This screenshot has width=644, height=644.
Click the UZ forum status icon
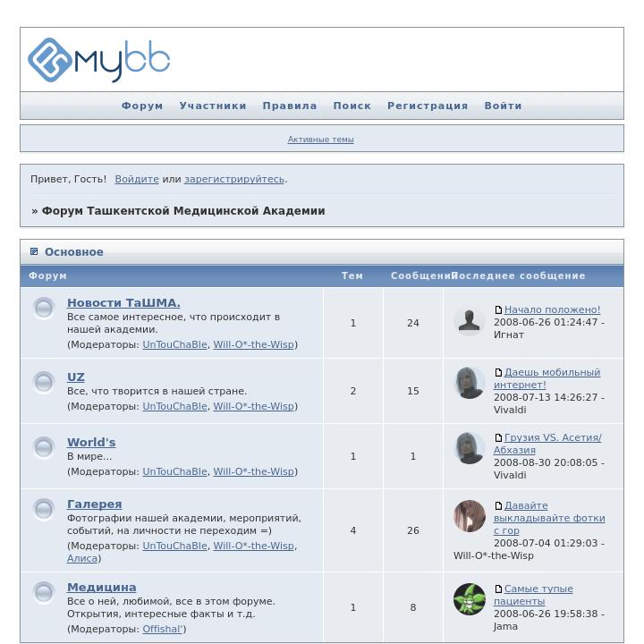coord(44,383)
